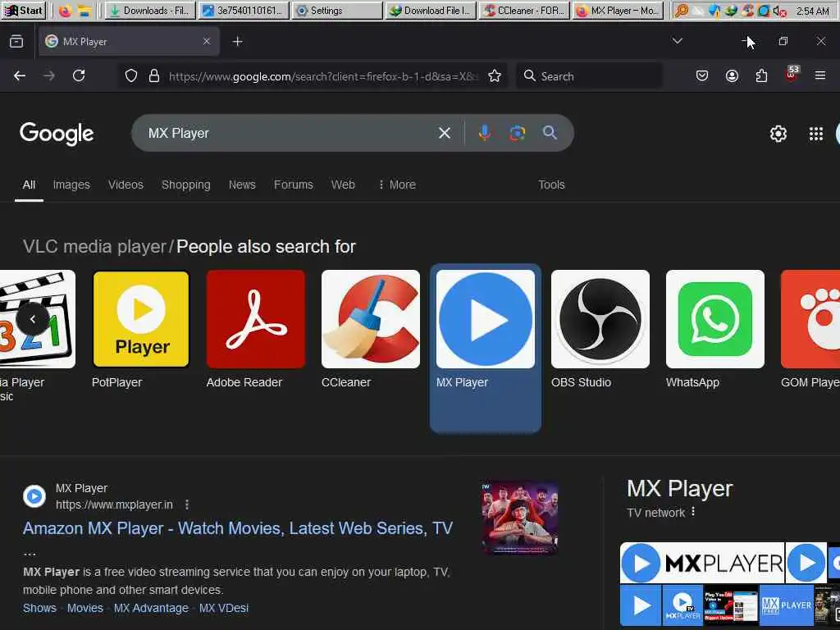Open Firefox account icon
Viewport: 840px width, 630px height.
pyautogui.click(x=732, y=76)
